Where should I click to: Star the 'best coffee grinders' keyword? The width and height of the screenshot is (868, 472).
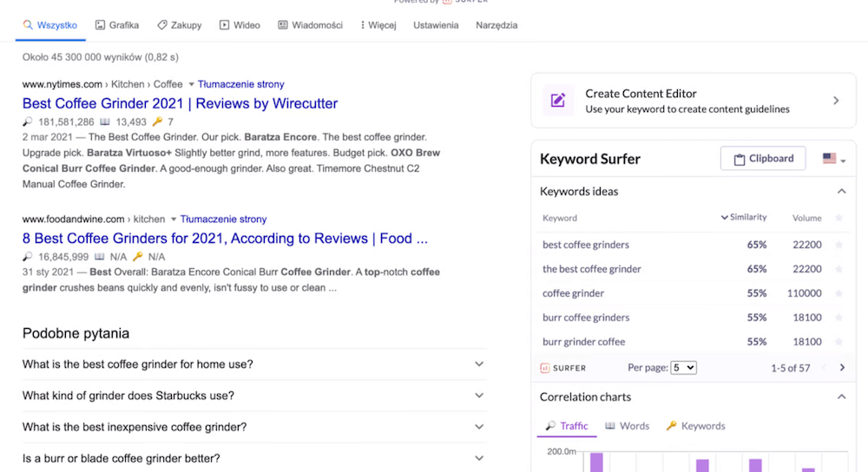click(838, 245)
